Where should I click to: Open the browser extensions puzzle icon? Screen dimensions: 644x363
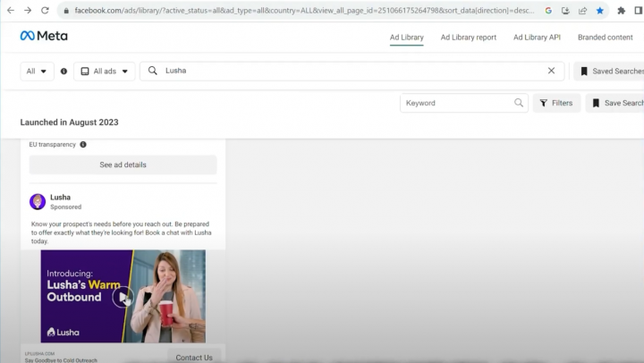[x=622, y=11]
